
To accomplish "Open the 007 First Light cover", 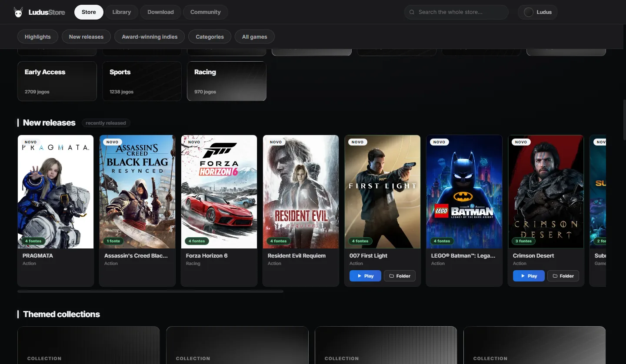I will (x=383, y=192).
